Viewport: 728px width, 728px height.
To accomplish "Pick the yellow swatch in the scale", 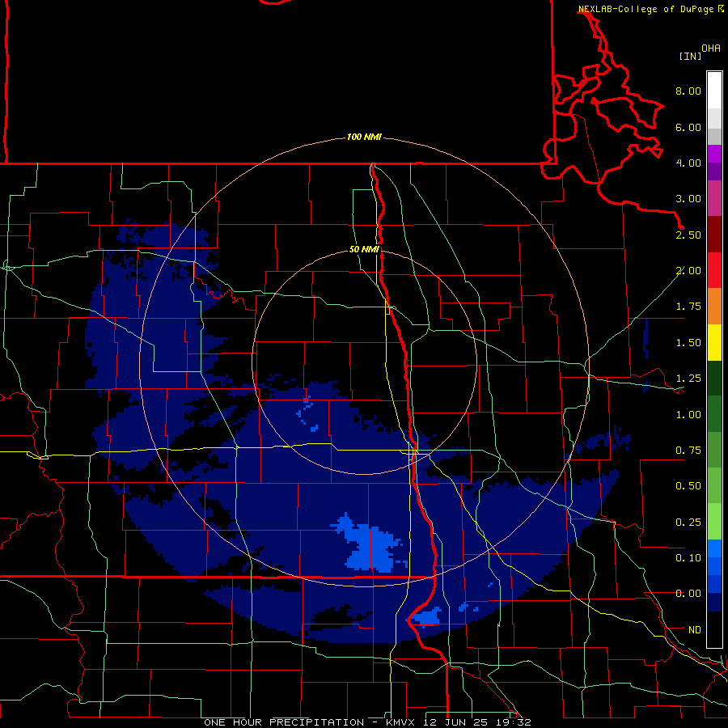I will (714, 342).
